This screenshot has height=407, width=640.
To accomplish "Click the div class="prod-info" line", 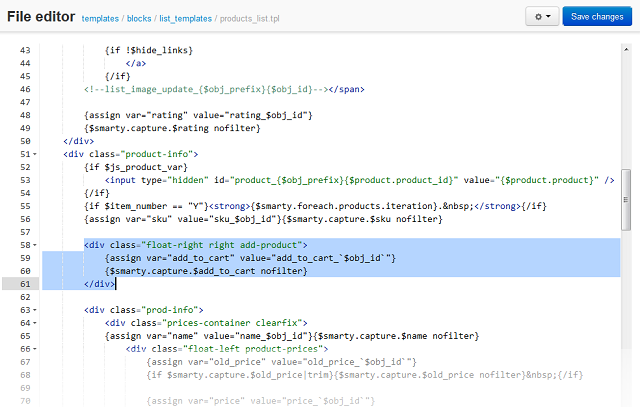I will pos(144,310).
